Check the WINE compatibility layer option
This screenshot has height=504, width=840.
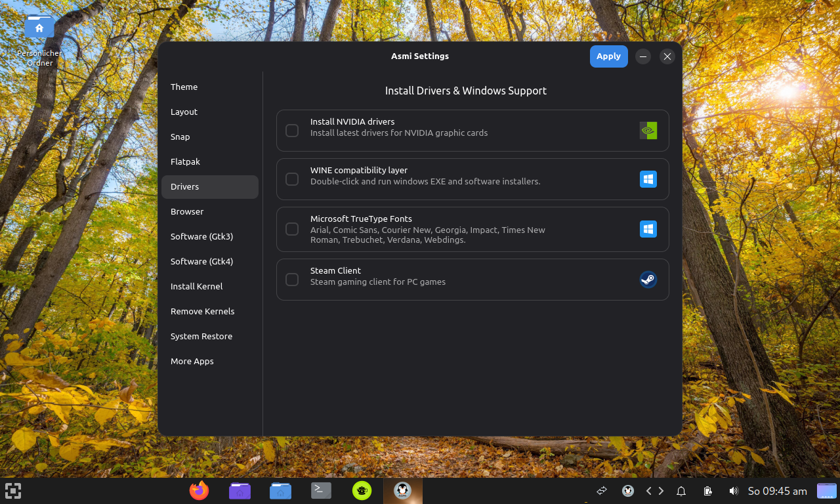pyautogui.click(x=292, y=179)
